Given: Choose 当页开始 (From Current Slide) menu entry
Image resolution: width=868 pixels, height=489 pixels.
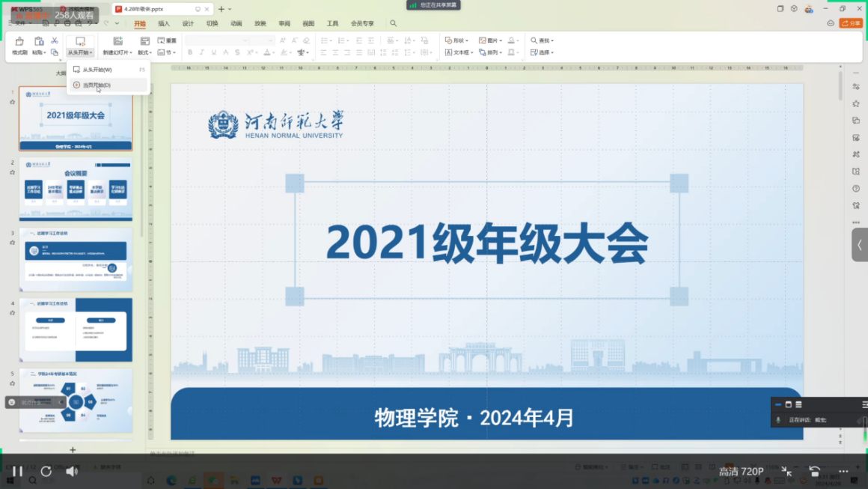Looking at the screenshot, I should pyautogui.click(x=96, y=85).
